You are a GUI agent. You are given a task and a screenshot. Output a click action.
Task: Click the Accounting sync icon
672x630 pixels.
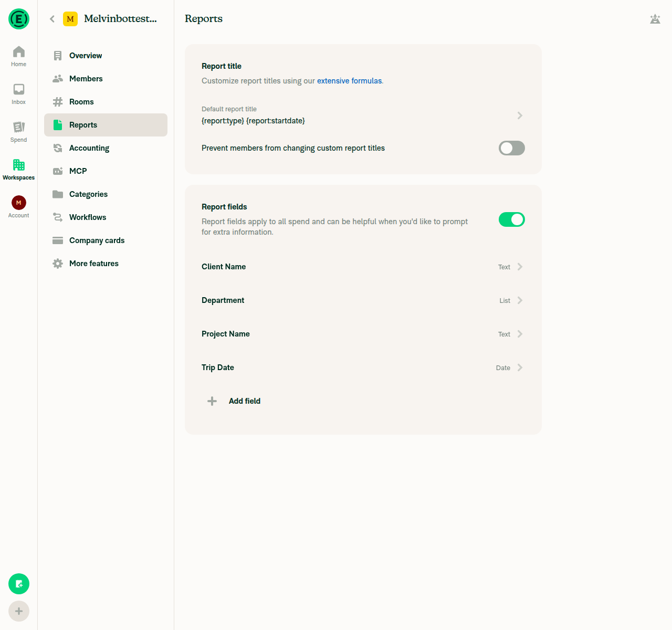pyautogui.click(x=58, y=148)
